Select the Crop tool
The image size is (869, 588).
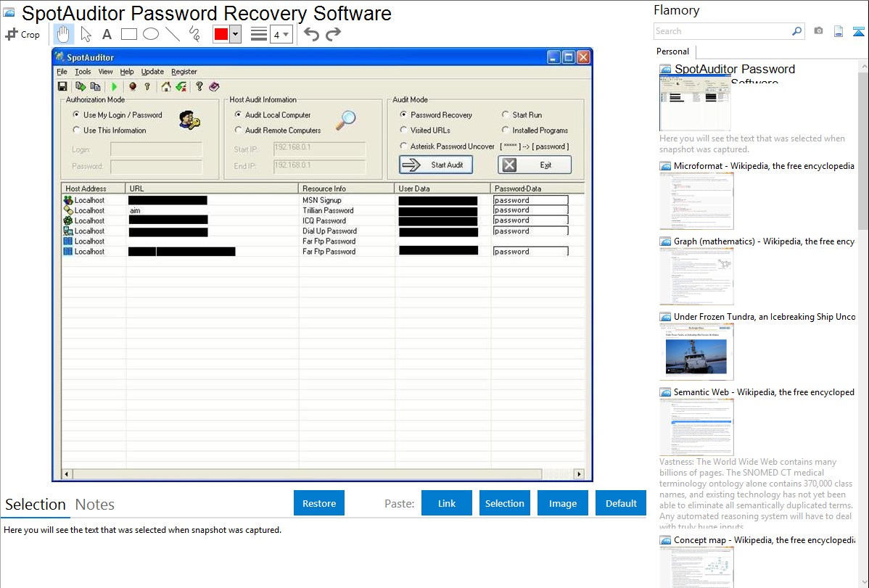[22, 34]
